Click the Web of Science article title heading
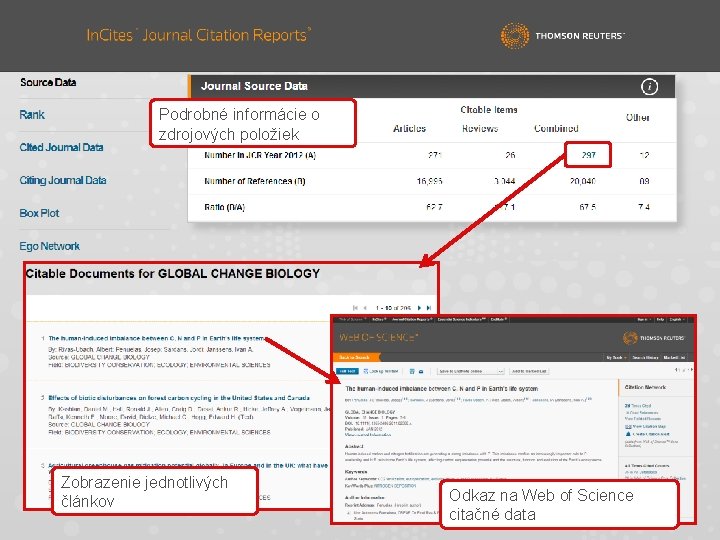 point(441,388)
